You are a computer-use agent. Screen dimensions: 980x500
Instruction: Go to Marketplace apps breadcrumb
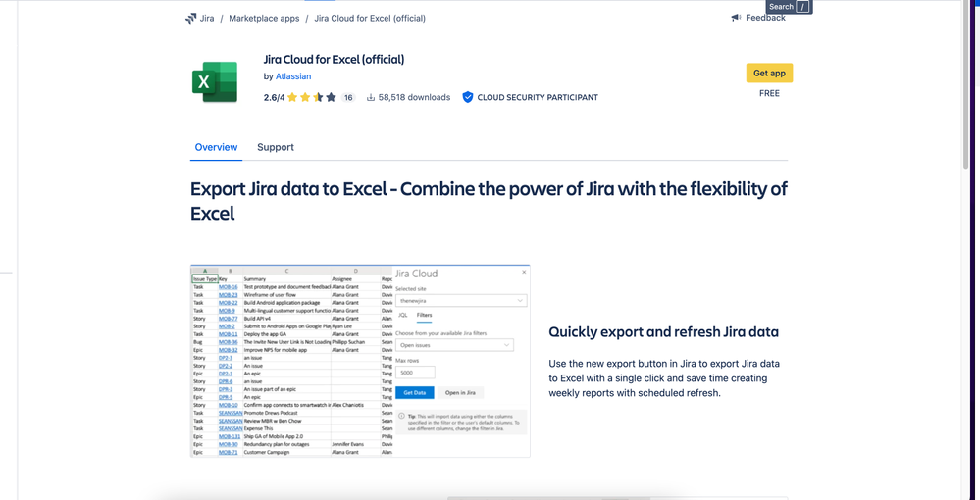tap(264, 18)
